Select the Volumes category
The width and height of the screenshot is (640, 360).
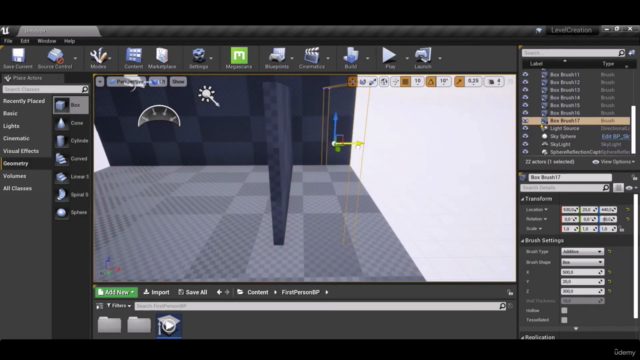pyautogui.click(x=15, y=176)
